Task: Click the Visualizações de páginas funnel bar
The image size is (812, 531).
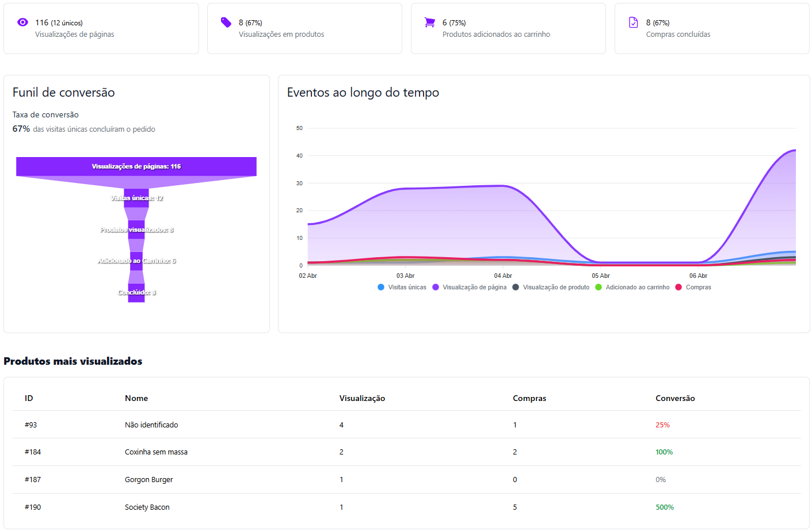Action: pos(136,166)
